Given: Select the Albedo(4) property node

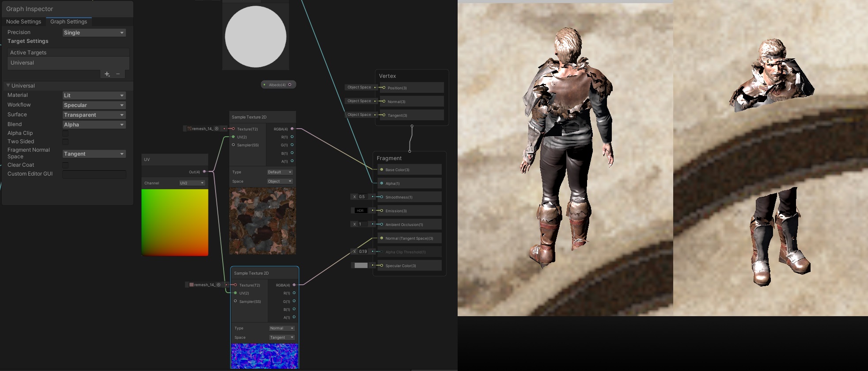Looking at the screenshot, I should coord(278,84).
